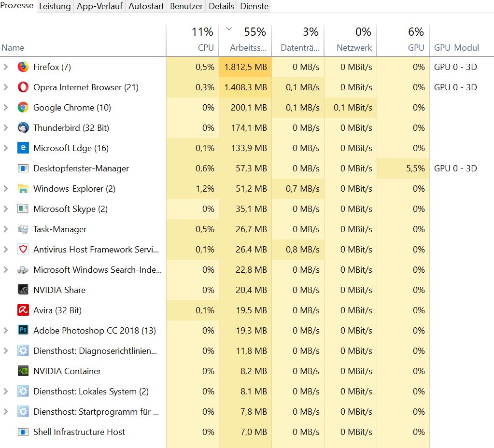
Task: Click the Windows-Explorer folder icon
Action: pos(23,188)
